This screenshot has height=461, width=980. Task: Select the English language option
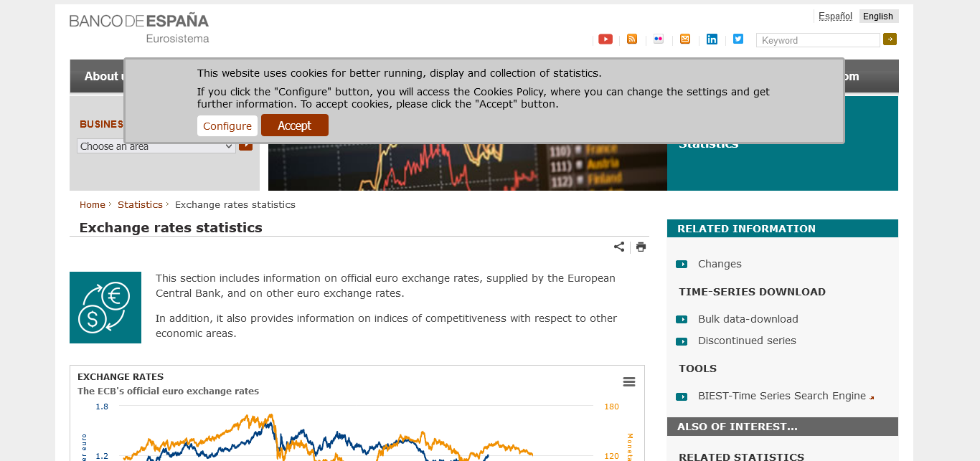click(878, 16)
